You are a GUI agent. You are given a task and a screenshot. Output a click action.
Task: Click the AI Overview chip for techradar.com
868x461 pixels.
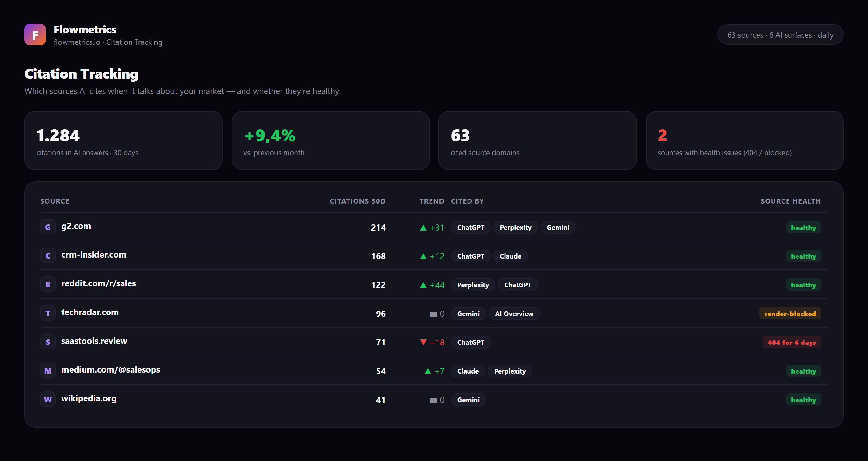click(x=514, y=314)
